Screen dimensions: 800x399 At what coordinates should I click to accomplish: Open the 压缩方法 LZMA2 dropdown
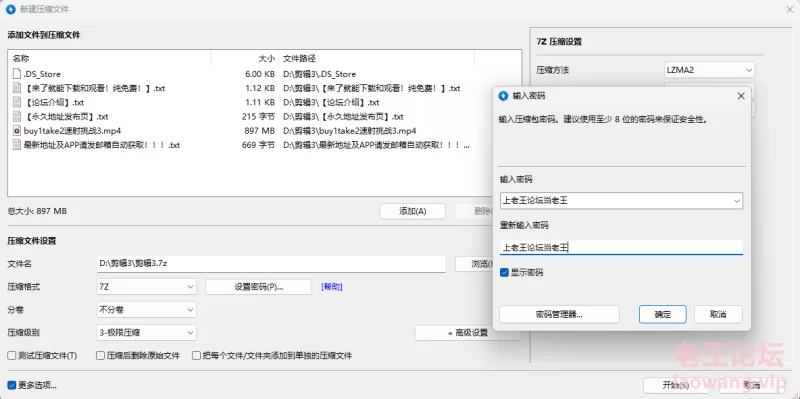coord(710,70)
